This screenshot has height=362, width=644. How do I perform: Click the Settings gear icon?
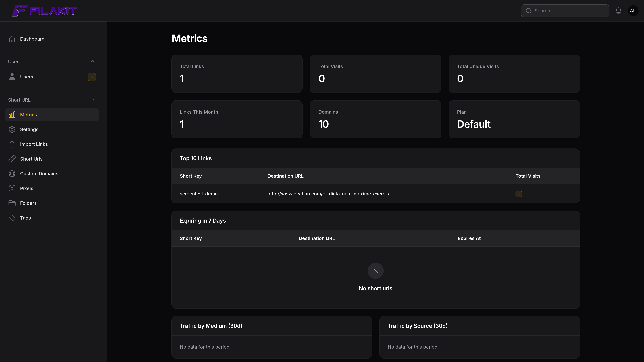[12, 129]
